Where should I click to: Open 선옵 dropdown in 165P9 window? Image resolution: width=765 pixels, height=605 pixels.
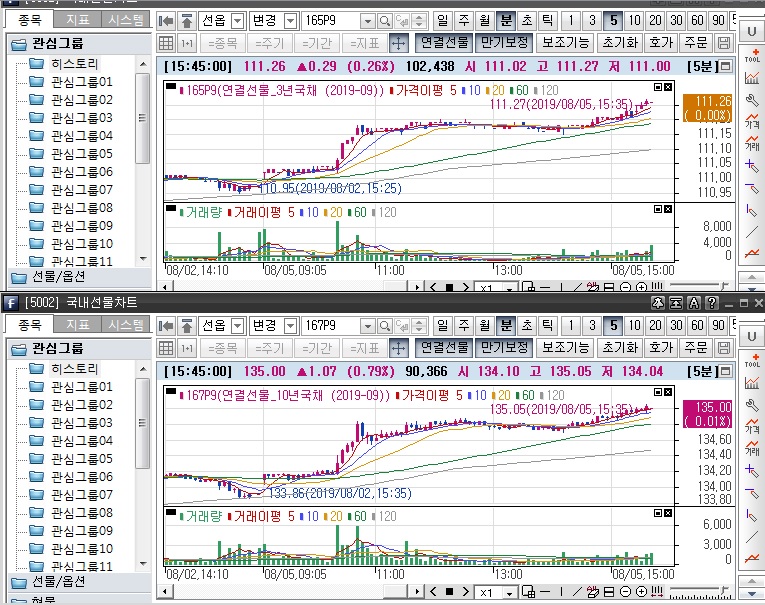coord(238,21)
